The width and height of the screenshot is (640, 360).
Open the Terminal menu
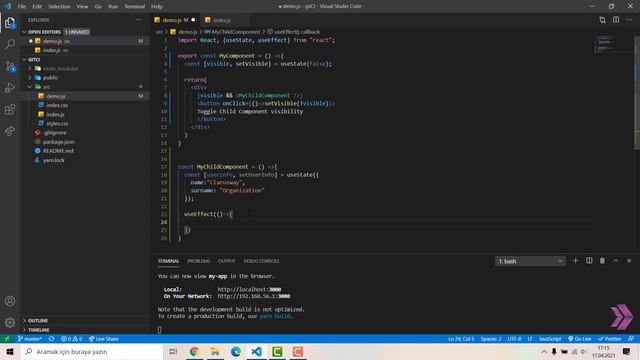134,7
